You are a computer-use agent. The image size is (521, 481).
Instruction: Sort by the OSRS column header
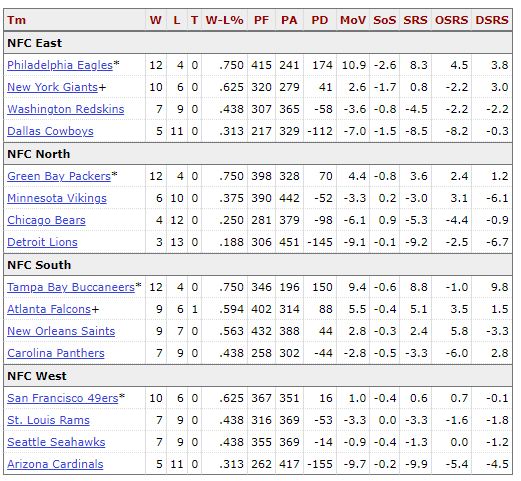click(451, 20)
